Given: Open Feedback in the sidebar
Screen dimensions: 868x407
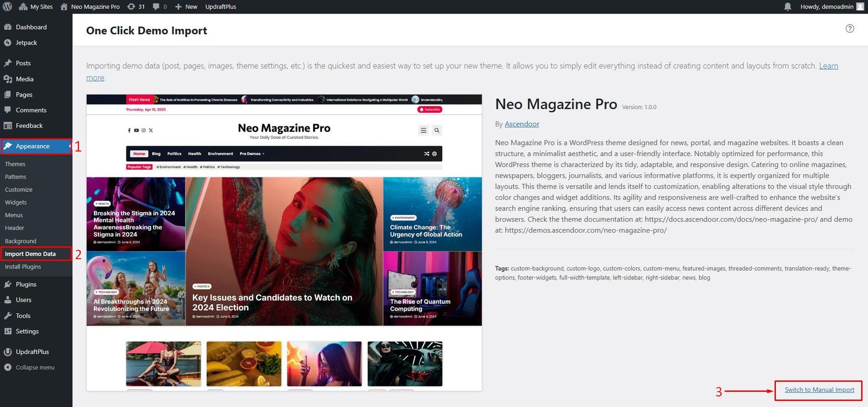Looking at the screenshot, I should [x=29, y=125].
